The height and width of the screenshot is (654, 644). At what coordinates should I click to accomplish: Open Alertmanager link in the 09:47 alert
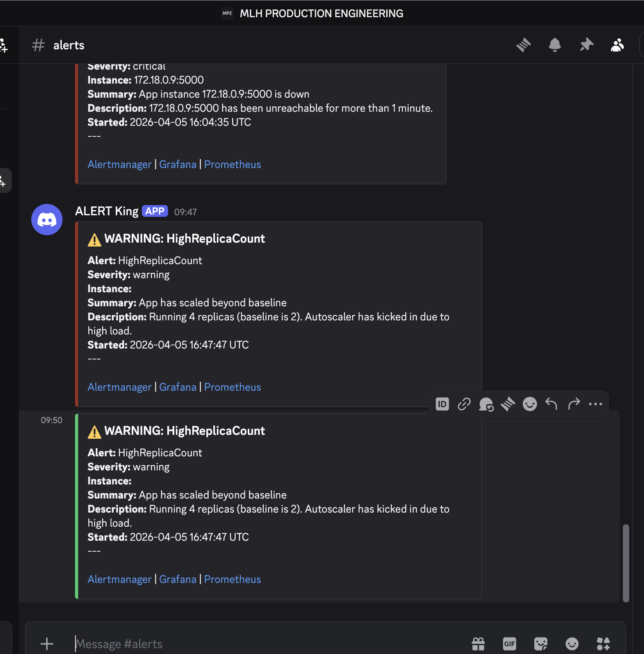coord(119,387)
